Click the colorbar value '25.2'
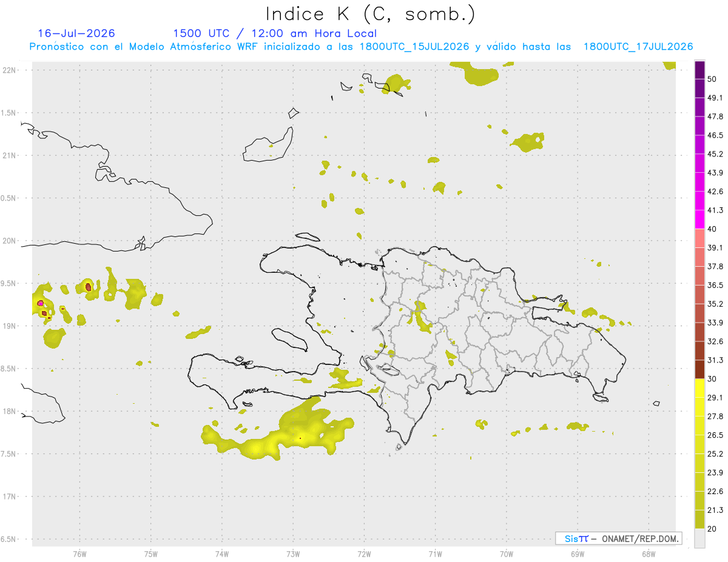Viewport: 728px width, 562px height. point(715,454)
